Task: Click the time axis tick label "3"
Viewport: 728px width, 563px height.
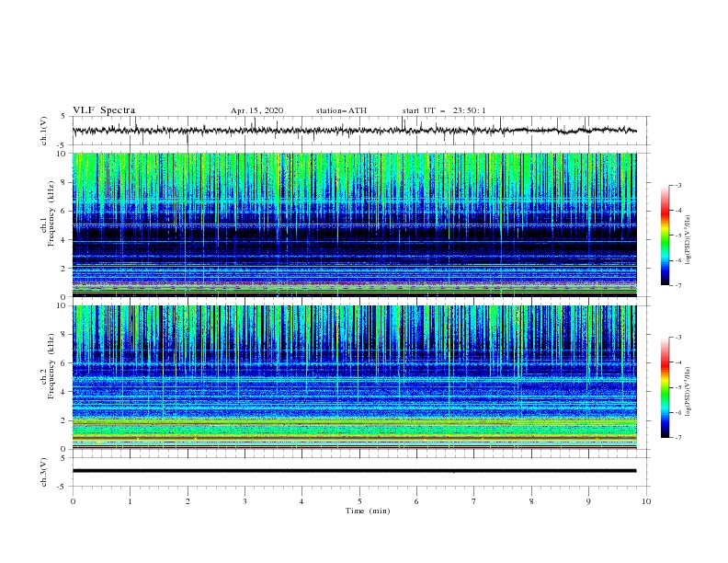Action: pyautogui.click(x=245, y=501)
